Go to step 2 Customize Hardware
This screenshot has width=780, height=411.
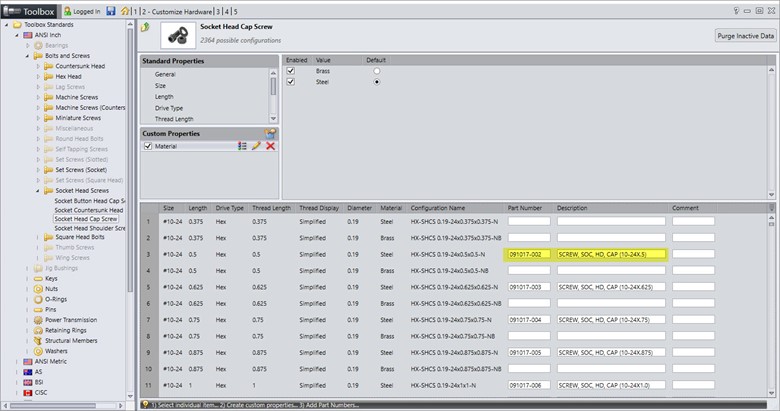click(177, 11)
